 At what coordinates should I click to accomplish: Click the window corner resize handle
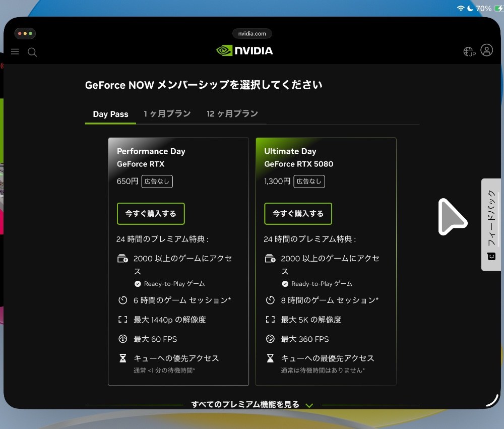492,401
